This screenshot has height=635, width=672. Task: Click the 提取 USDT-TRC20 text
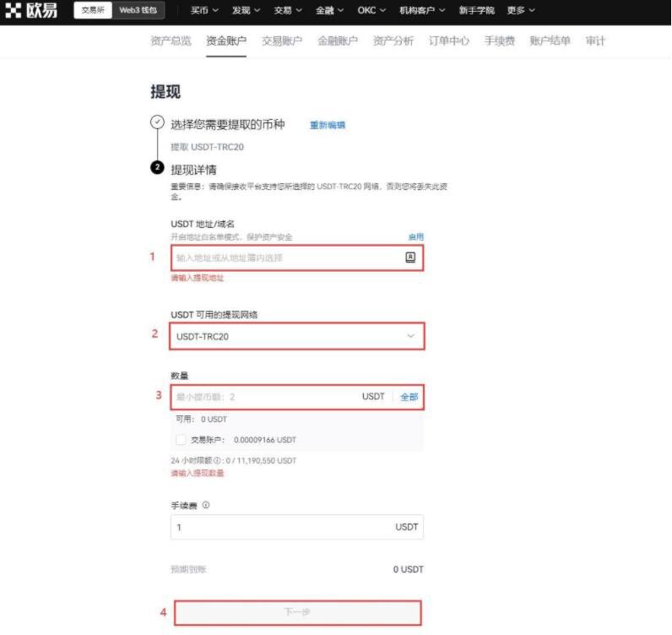[x=207, y=147]
